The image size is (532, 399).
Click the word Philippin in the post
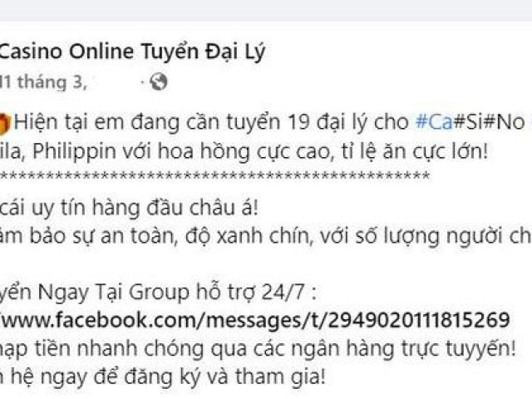75,152
